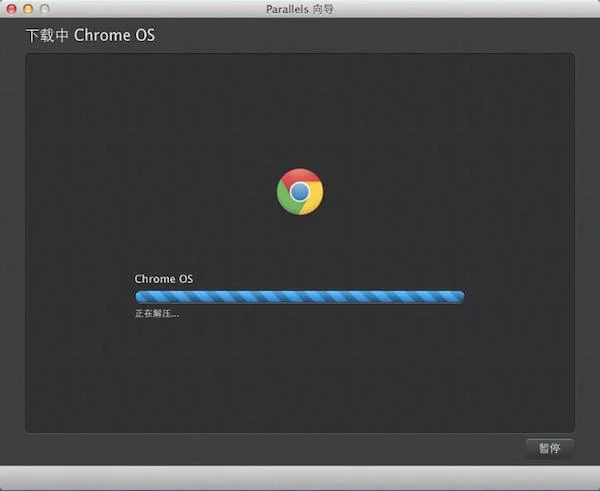Click Chrome OS words in the heading
The height and width of the screenshot is (491, 600).
coord(114,35)
